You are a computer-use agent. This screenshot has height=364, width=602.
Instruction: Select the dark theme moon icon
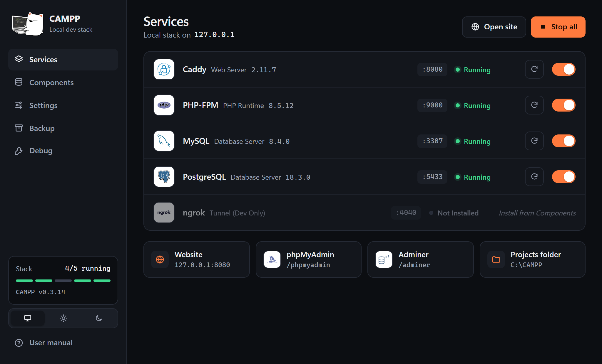[x=99, y=318]
